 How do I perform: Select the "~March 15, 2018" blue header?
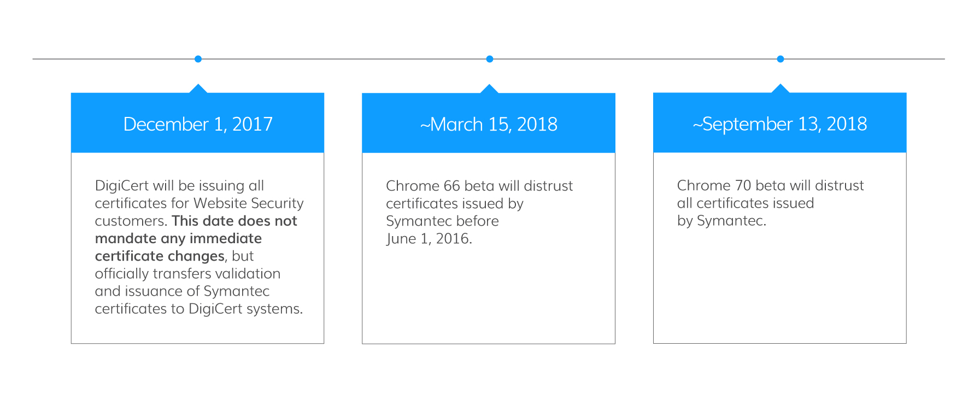coord(489,124)
